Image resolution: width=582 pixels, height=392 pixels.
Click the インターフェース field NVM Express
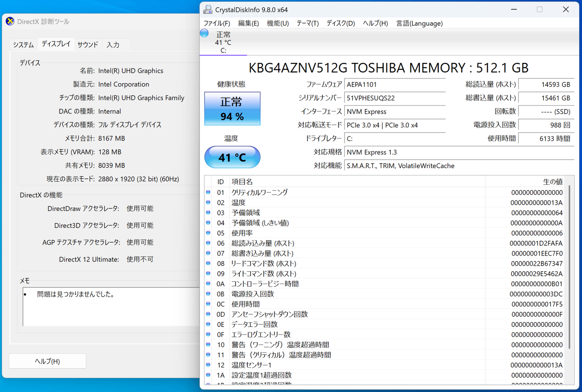tap(395, 111)
